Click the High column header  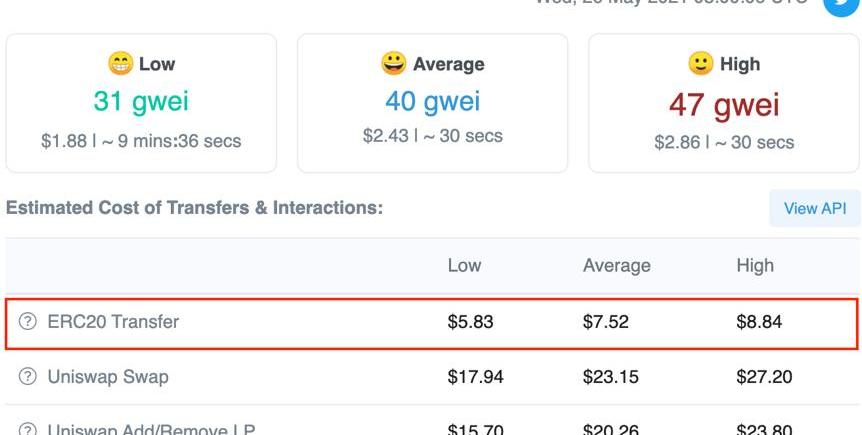pyautogui.click(x=755, y=266)
